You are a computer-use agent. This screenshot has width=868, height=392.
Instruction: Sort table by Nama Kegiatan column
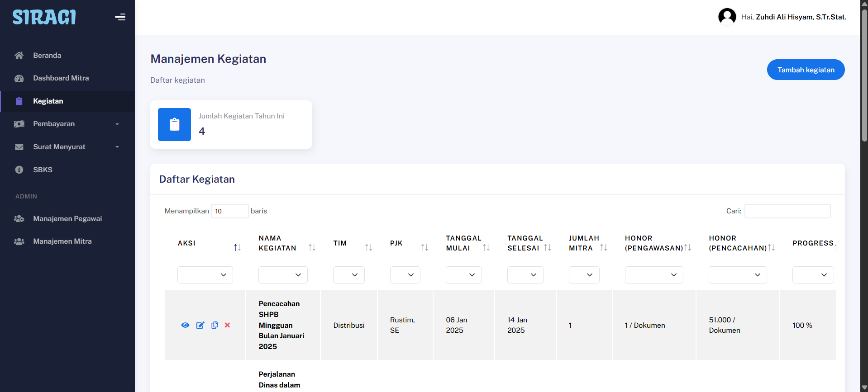(312, 247)
